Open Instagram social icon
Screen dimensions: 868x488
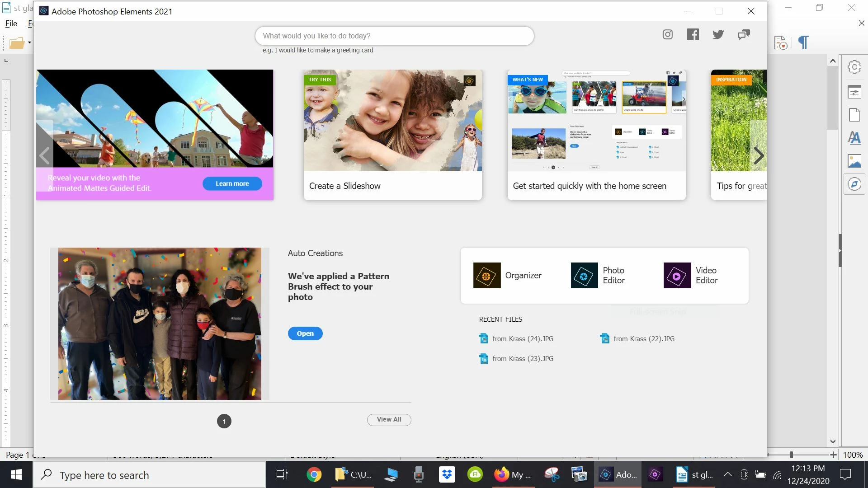(667, 35)
